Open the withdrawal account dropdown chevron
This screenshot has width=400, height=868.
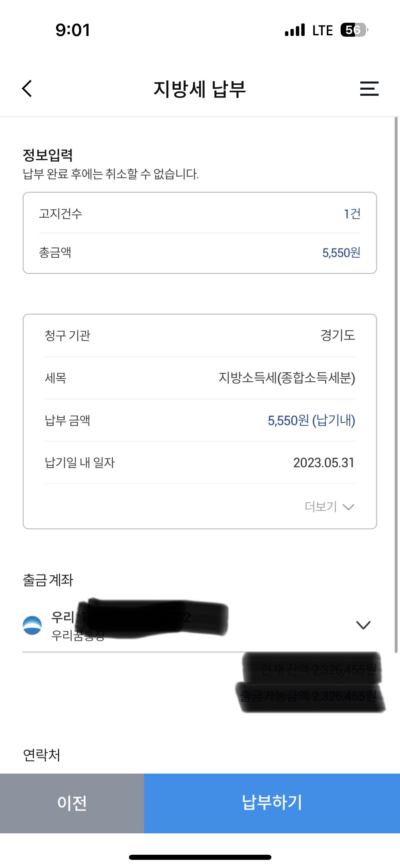tap(363, 625)
